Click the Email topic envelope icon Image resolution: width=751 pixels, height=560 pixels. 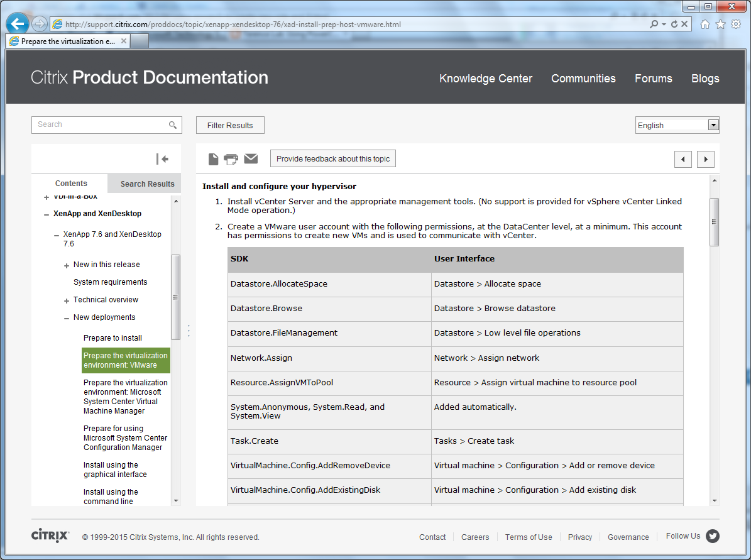[x=251, y=158]
